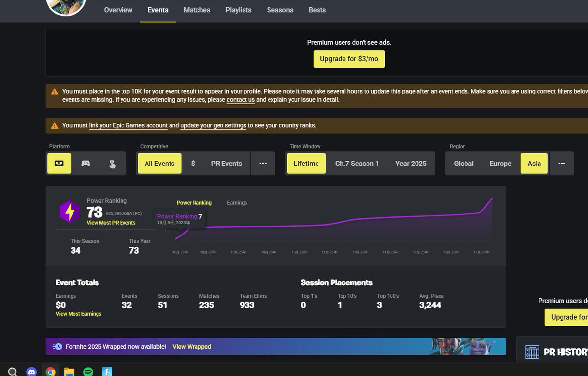
Task: Open more region options menu
Action: pos(562,164)
